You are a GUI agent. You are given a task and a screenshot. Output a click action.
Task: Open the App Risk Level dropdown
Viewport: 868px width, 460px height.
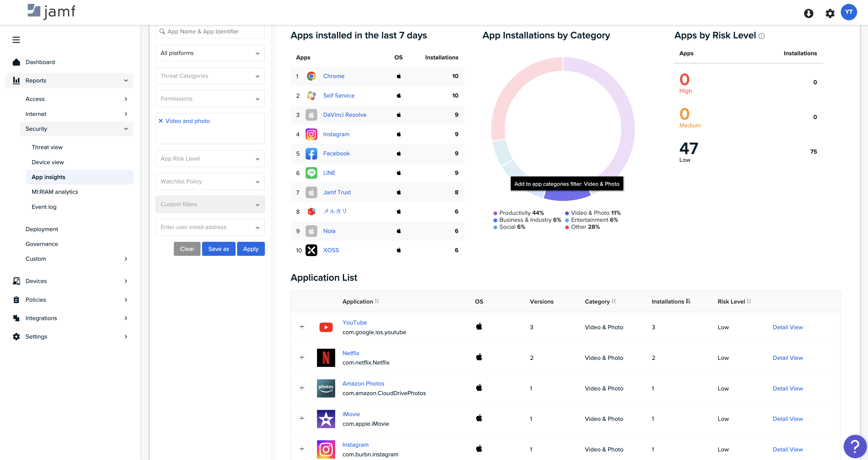210,158
